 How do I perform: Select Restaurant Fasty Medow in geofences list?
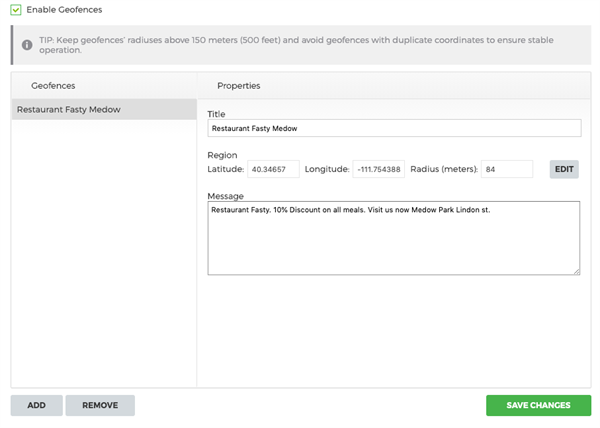[x=104, y=109]
